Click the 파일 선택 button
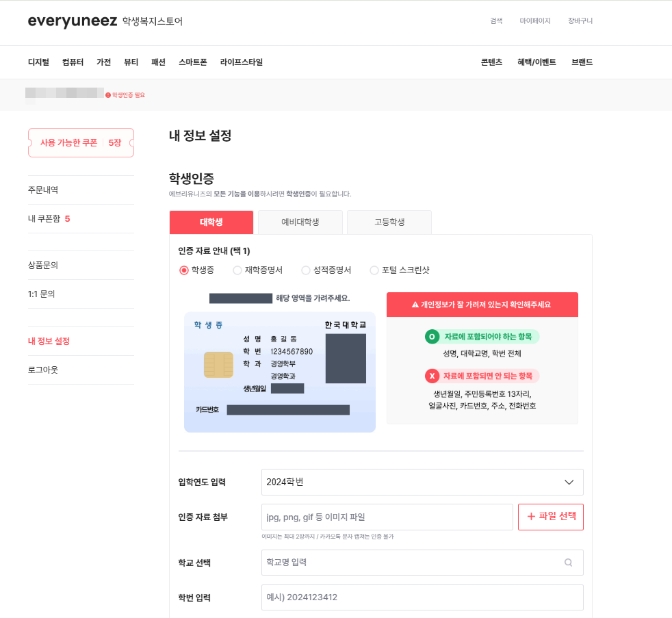The image size is (672, 618). (551, 517)
